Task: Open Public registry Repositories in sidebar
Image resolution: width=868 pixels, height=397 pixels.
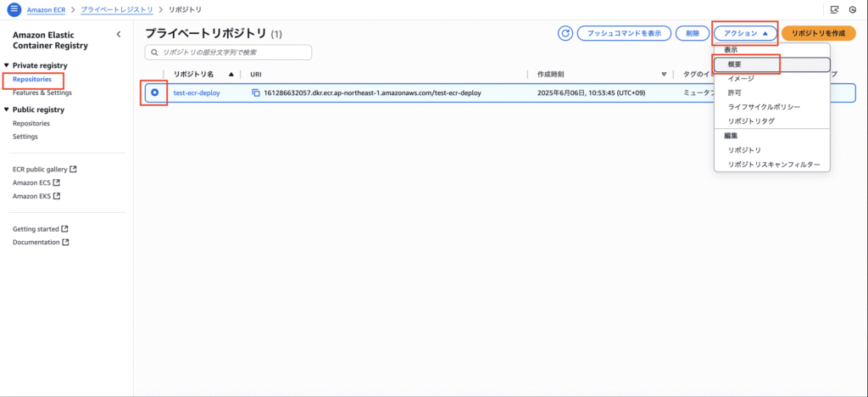Action: (31, 124)
